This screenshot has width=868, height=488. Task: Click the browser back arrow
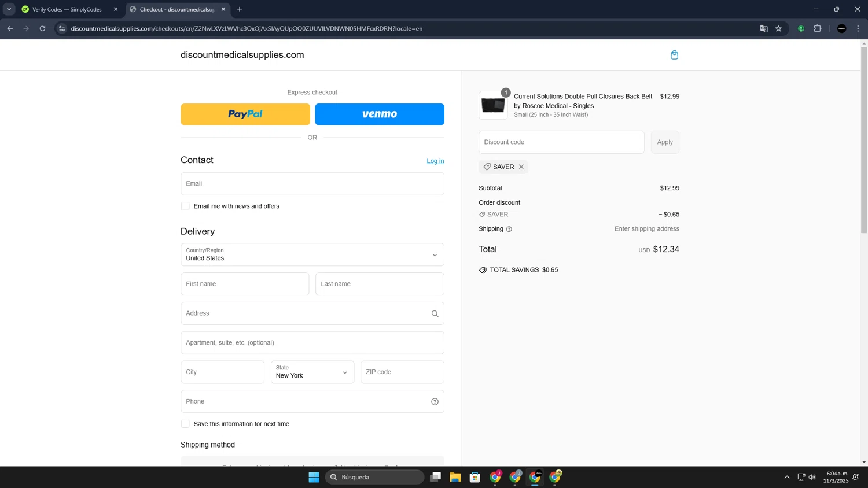(x=10, y=28)
